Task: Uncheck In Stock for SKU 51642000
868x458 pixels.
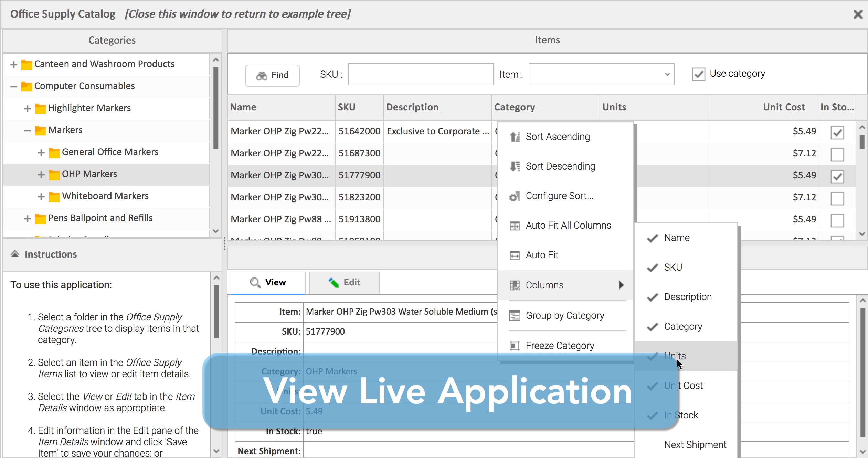Action: 837,132
